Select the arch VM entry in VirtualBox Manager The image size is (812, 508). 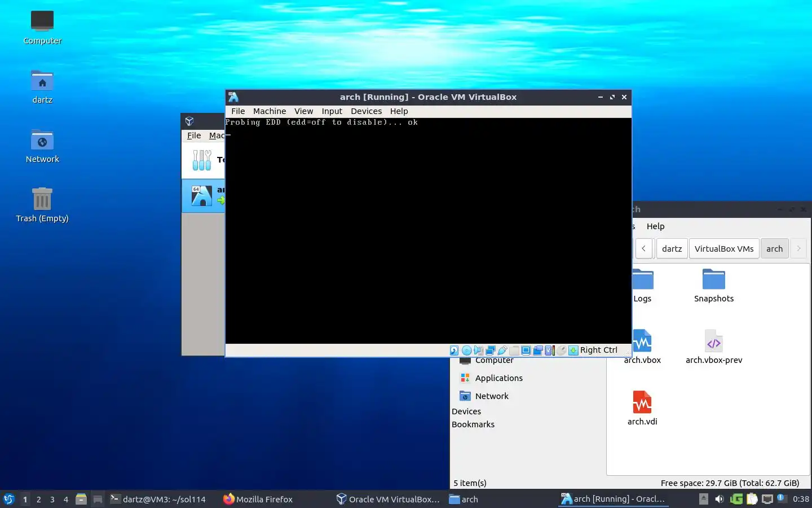pos(204,196)
